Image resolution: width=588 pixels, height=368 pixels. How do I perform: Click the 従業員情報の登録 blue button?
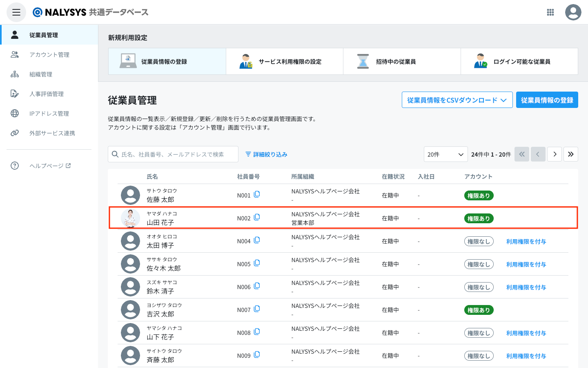547,100
